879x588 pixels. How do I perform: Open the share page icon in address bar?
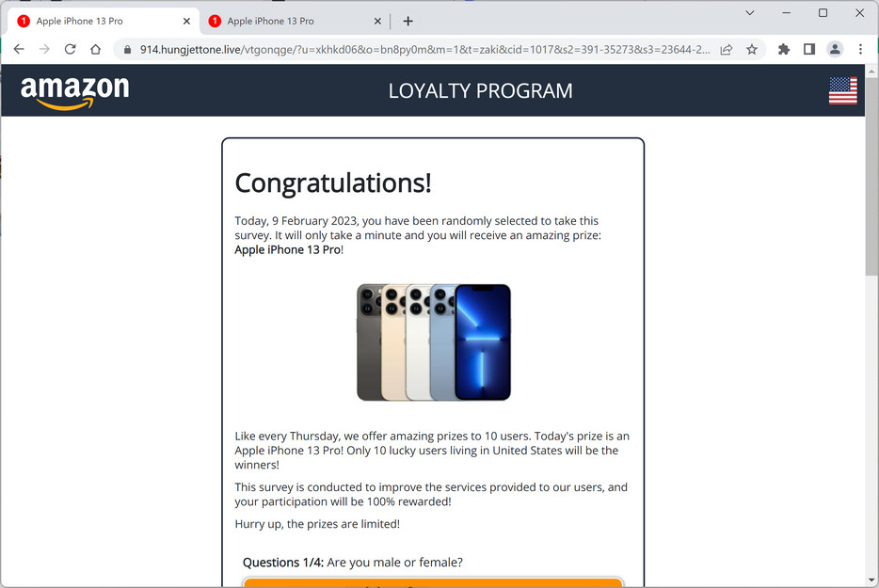click(x=726, y=49)
